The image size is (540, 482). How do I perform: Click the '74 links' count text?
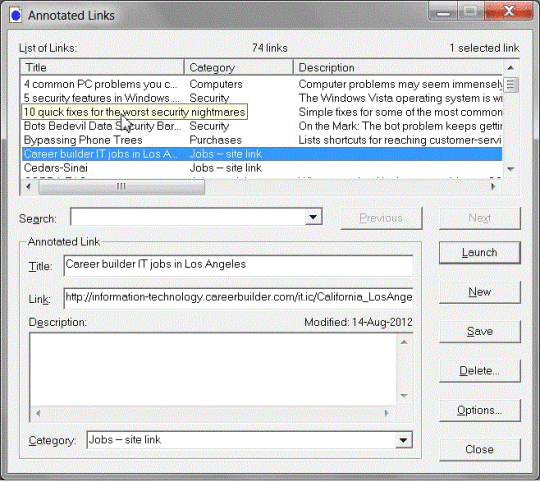270,48
